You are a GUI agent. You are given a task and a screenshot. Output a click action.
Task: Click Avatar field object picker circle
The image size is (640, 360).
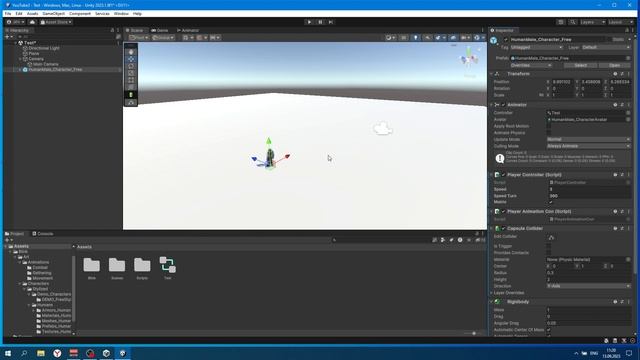628,120
